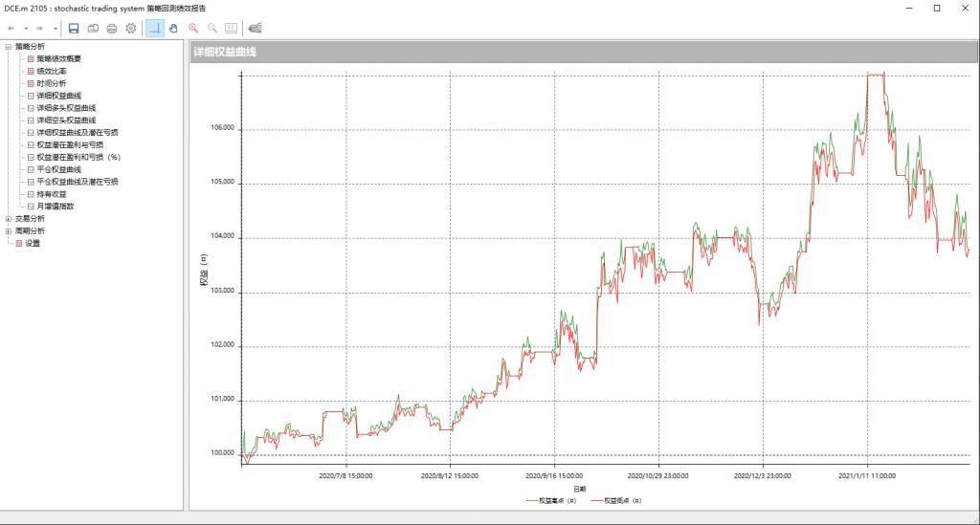
Task: Select 详细权益曲线 tree item
Action: coord(58,96)
